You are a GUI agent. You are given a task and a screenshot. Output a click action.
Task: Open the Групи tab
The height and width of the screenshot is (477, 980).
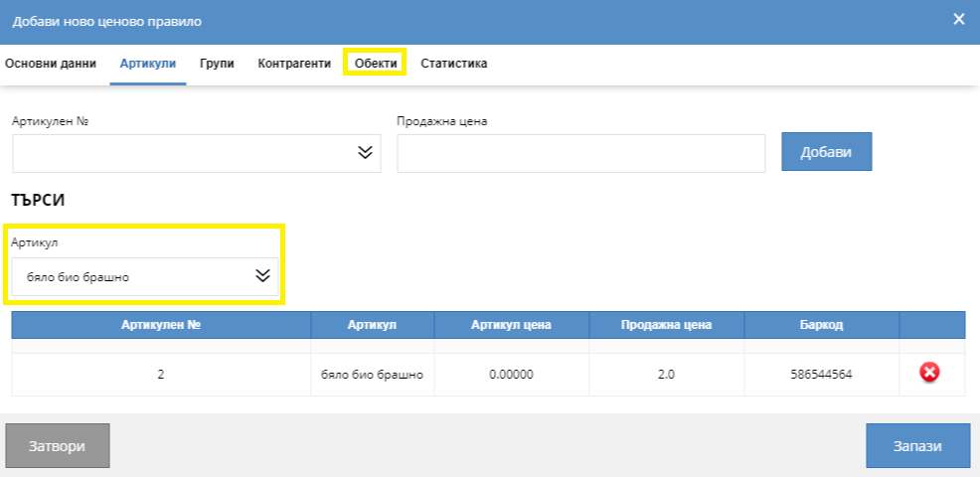(x=217, y=64)
